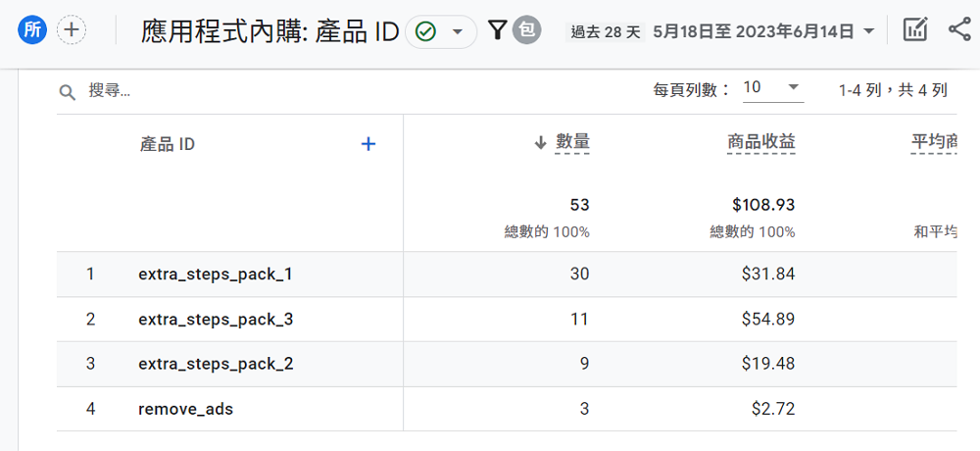Viewport: 980px width, 451px height.
Task: Open the filter funnel icon
Action: click(x=497, y=30)
